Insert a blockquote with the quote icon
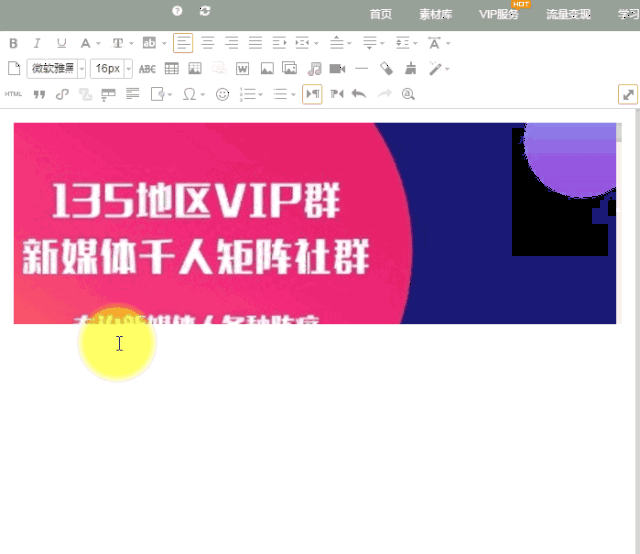Viewport: 640px width, 554px height. 39,95
